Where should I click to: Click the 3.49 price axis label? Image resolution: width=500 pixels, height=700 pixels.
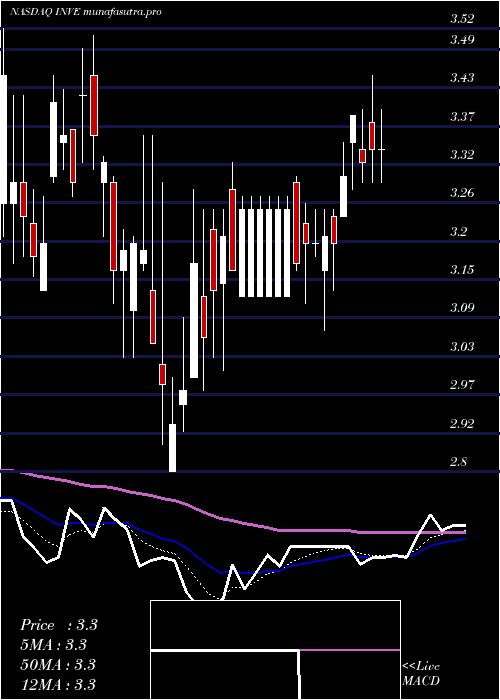(x=462, y=40)
